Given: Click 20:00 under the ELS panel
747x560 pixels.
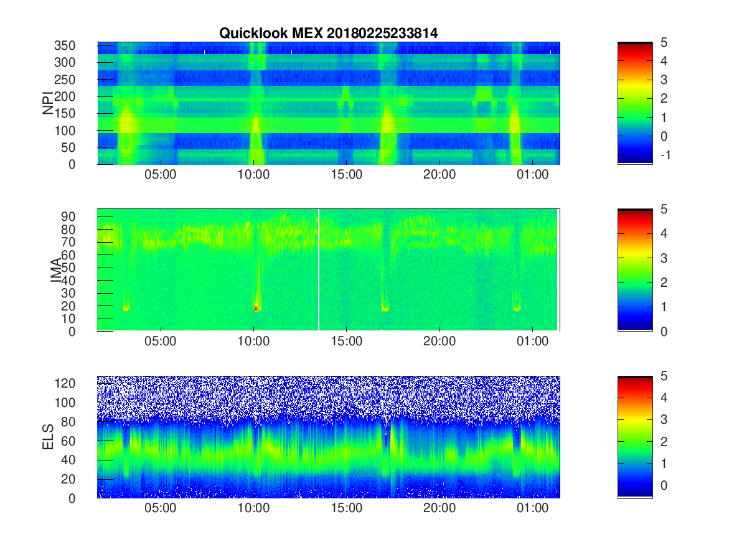Looking at the screenshot, I should click(x=439, y=508).
